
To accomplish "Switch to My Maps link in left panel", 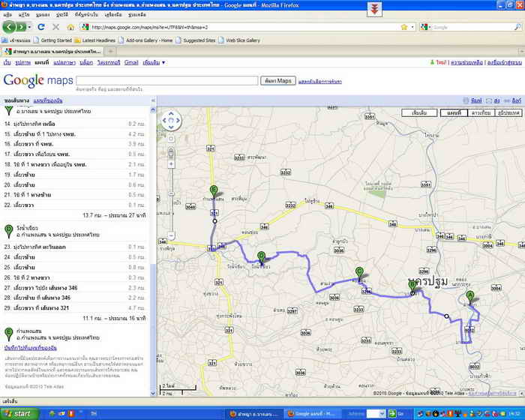I will [48, 100].
